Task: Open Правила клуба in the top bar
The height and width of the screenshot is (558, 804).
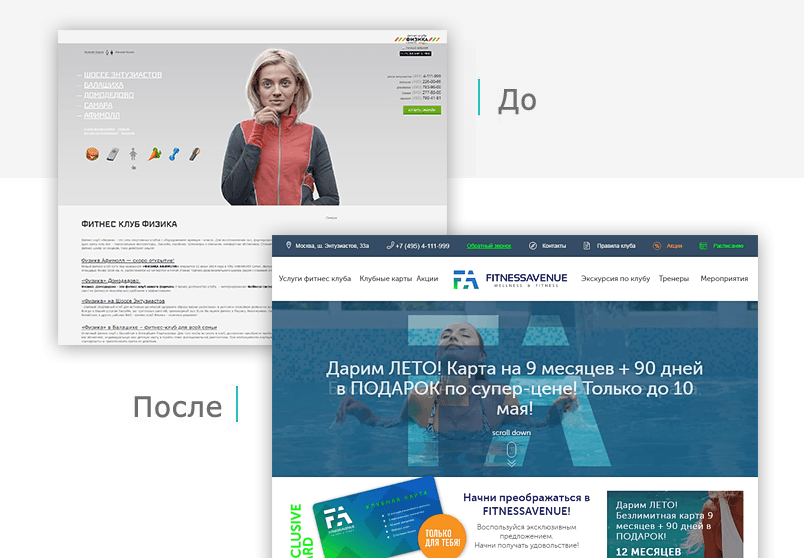Action: tap(616, 246)
